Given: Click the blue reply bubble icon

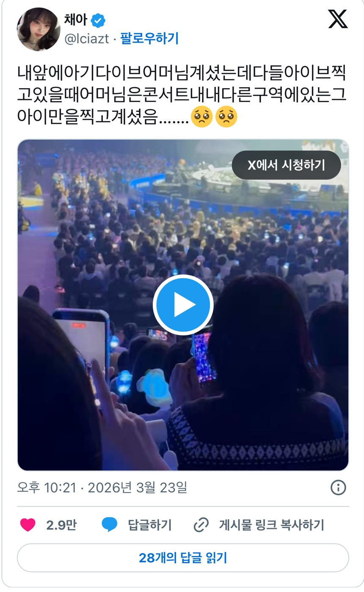Looking at the screenshot, I should (109, 525).
